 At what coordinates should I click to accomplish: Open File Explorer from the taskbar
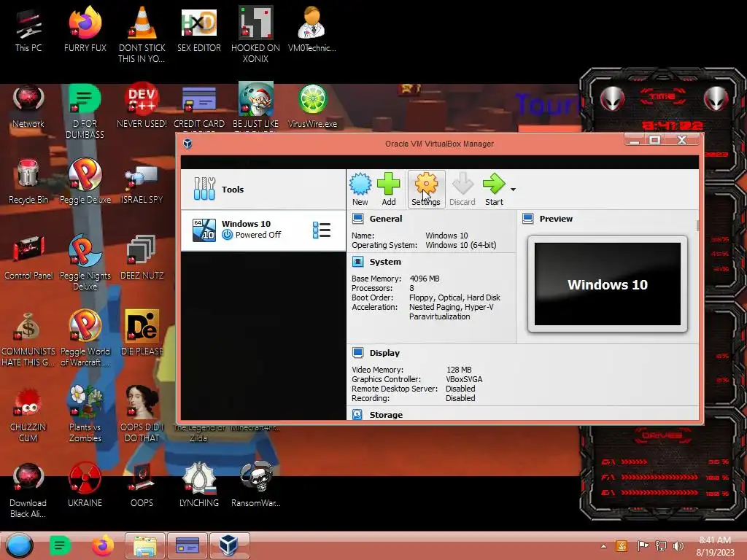click(145, 545)
